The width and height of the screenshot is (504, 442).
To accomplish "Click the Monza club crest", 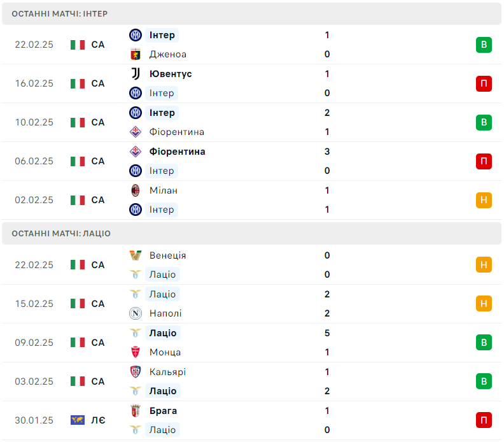I will point(135,352).
